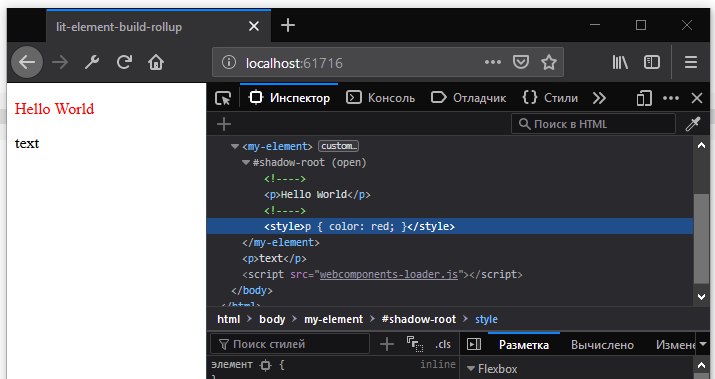The width and height of the screenshot is (715, 379).
Task: Open the Pocket save icon in address bar
Action: [x=521, y=62]
